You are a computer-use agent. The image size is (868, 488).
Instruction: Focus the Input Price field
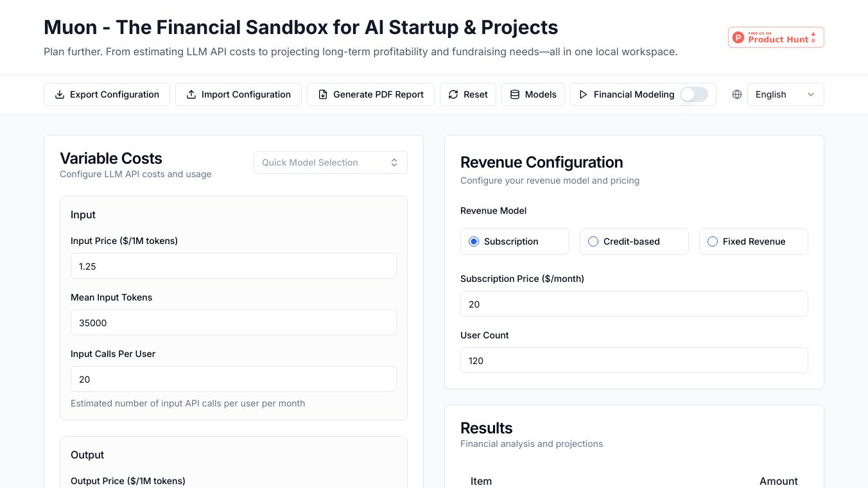point(233,266)
